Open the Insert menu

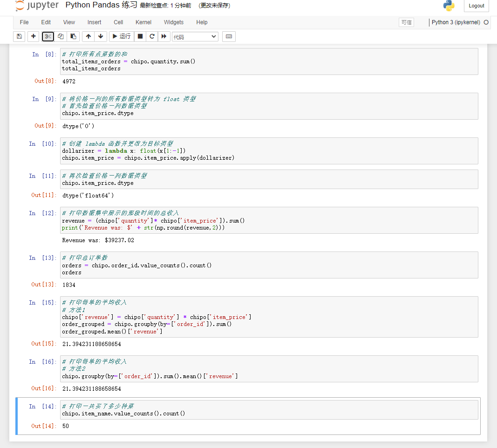tap(95, 22)
